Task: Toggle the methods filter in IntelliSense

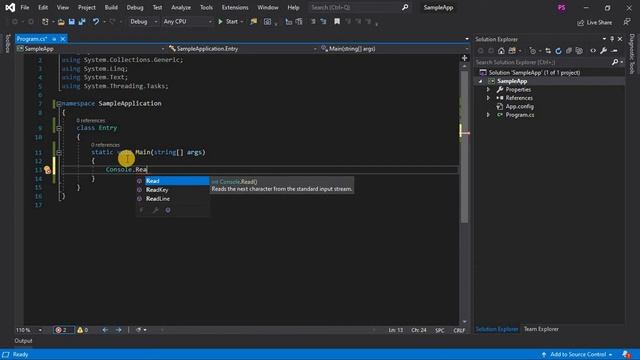Action: (168, 210)
